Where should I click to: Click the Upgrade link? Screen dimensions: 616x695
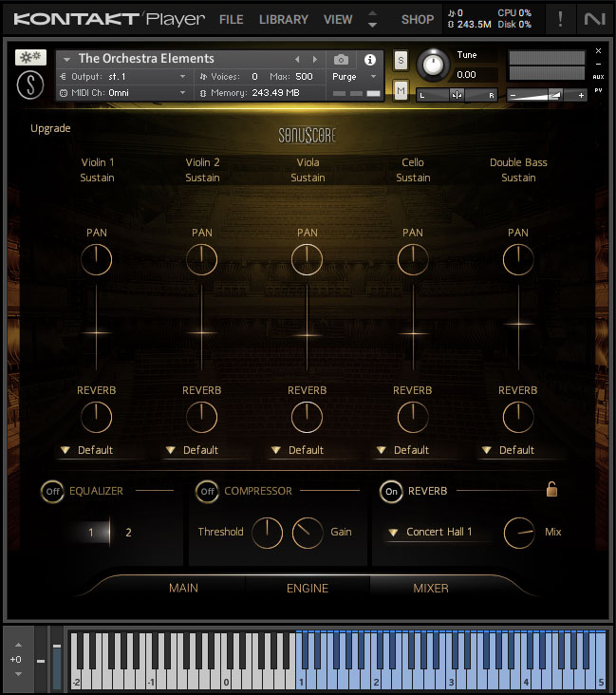tap(50, 128)
